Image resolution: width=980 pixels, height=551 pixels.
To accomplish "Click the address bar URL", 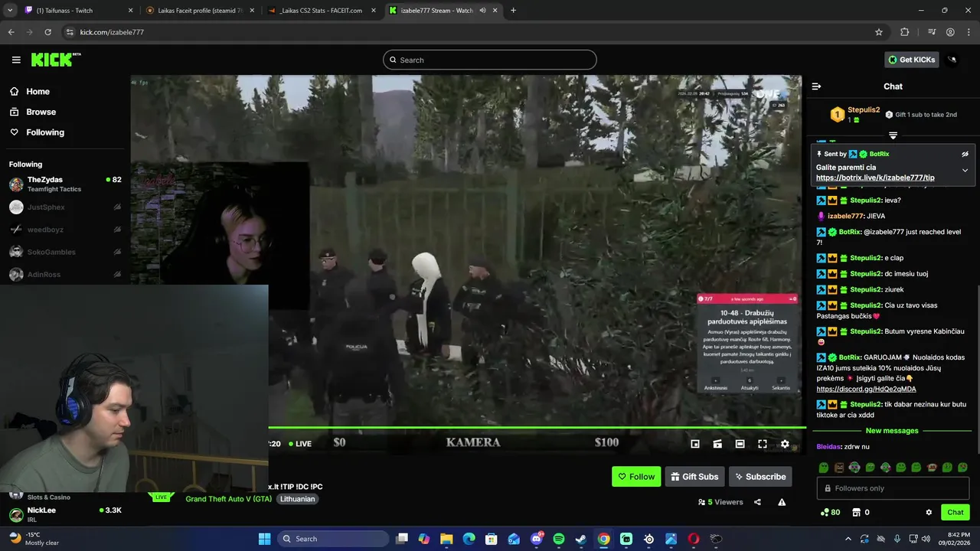I will pos(112,32).
